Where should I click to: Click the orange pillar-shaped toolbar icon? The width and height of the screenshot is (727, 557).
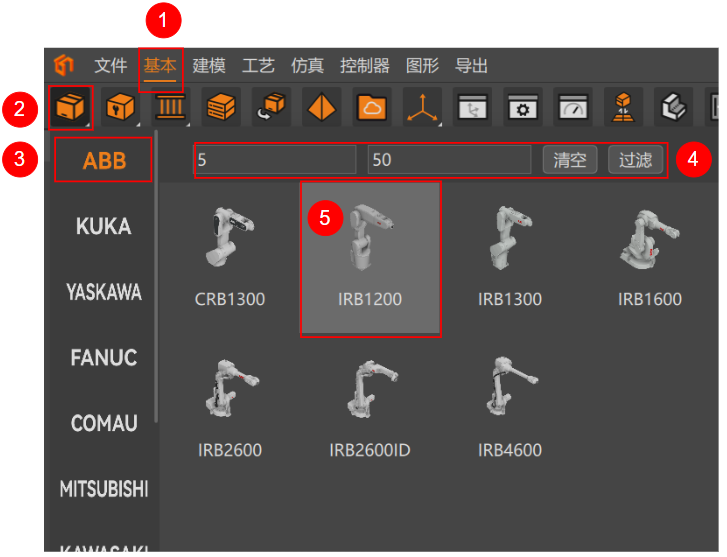point(170,107)
